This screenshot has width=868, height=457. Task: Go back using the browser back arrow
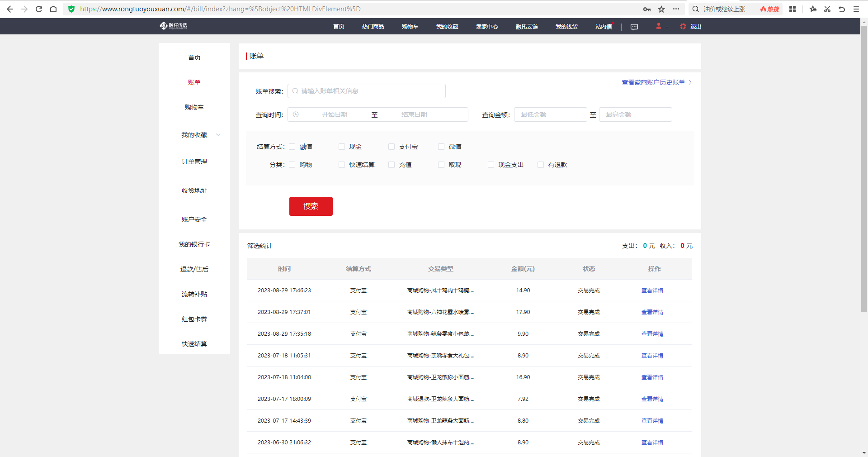point(10,9)
